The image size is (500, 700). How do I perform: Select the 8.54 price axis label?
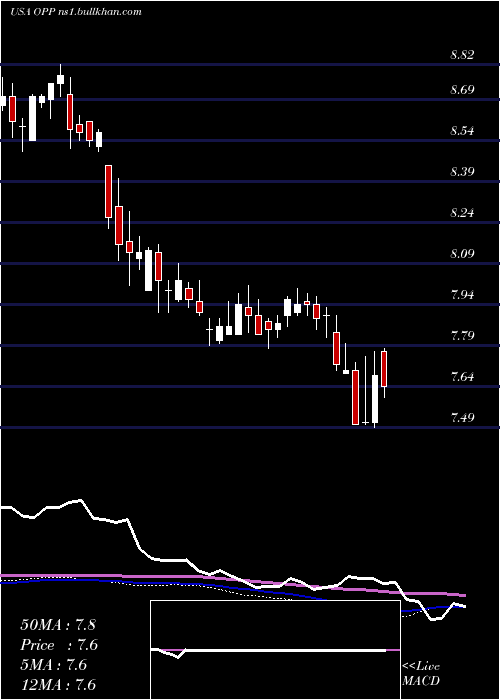(x=462, y=131)
